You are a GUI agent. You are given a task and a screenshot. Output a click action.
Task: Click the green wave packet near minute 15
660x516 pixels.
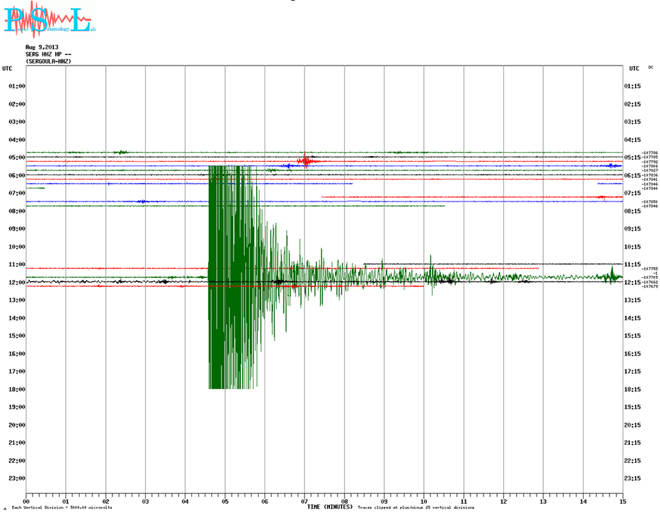pyautogui.click(x=606, y=276)
